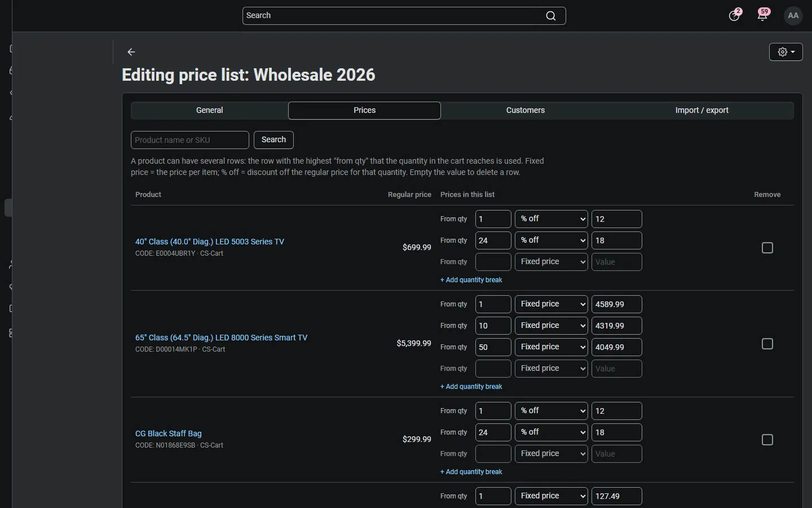Open the Customers tab
812x508 pixels.
pos(526,111)
